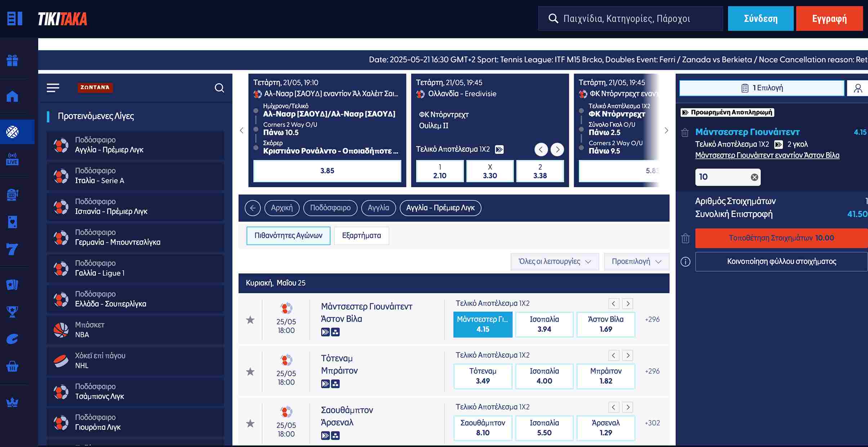This screenshot has width=868, height=447.
Task: Remove Manchester United selection with trash icon
Action: (x=685, y=133)
